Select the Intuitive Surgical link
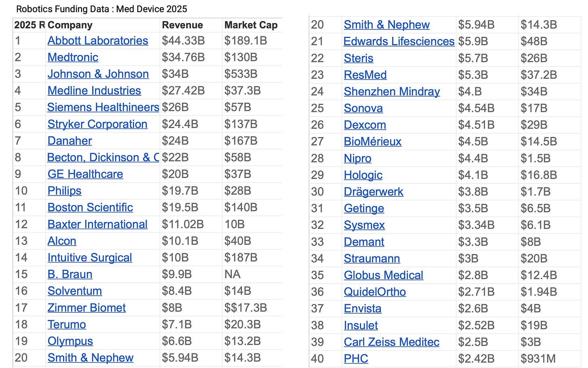 (90, 258)
